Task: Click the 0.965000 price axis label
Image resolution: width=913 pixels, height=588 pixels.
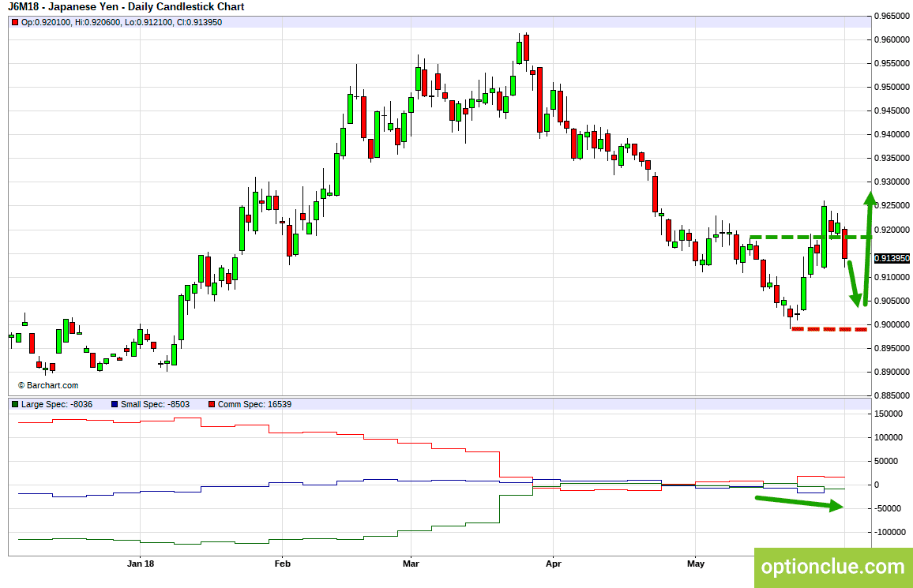Action: tap(892, 17)
